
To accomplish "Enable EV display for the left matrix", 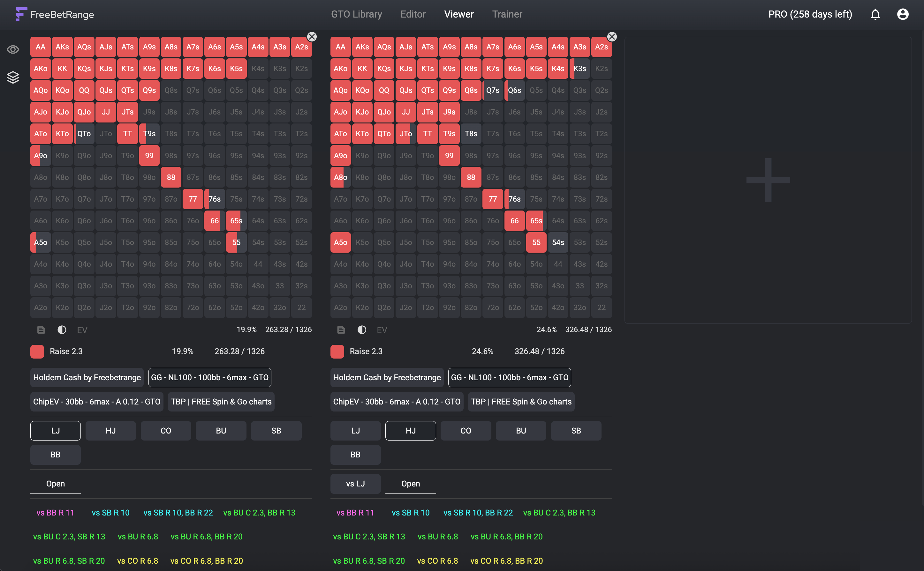I will pos(82,330).
